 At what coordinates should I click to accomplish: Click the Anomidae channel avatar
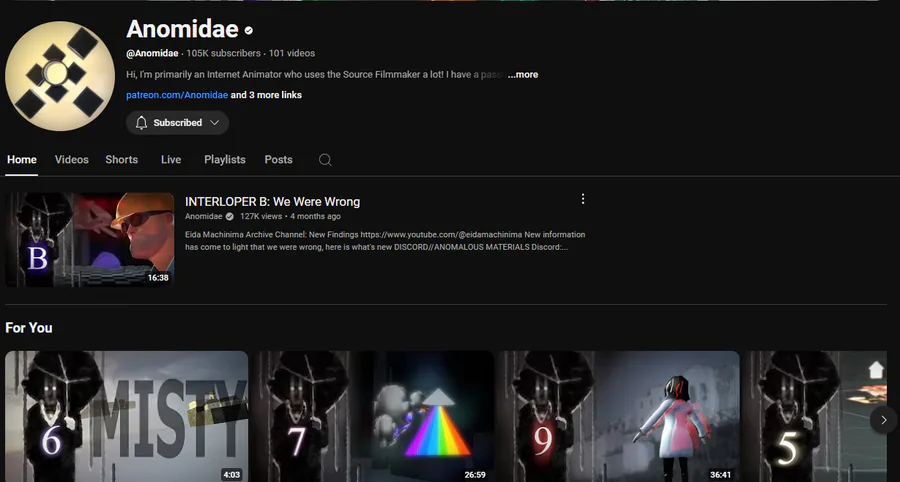(60, 76)
